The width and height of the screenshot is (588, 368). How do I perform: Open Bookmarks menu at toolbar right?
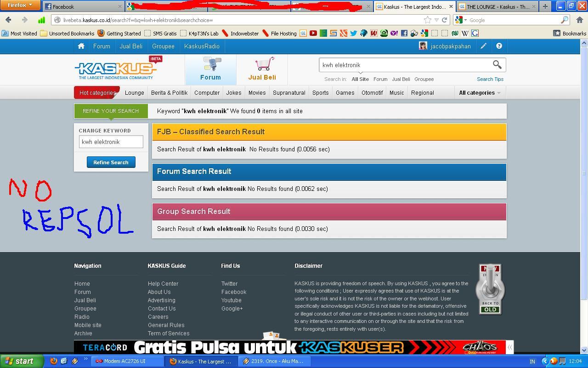click(570, 33)
